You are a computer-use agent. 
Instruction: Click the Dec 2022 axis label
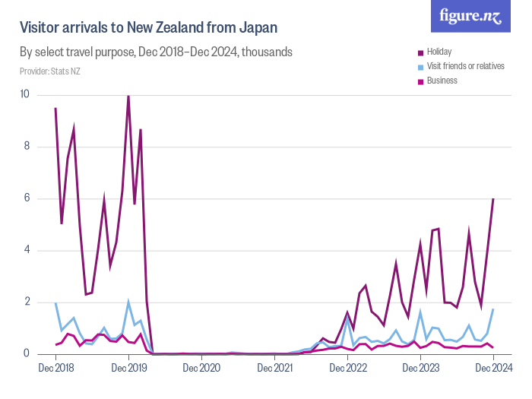347,369
